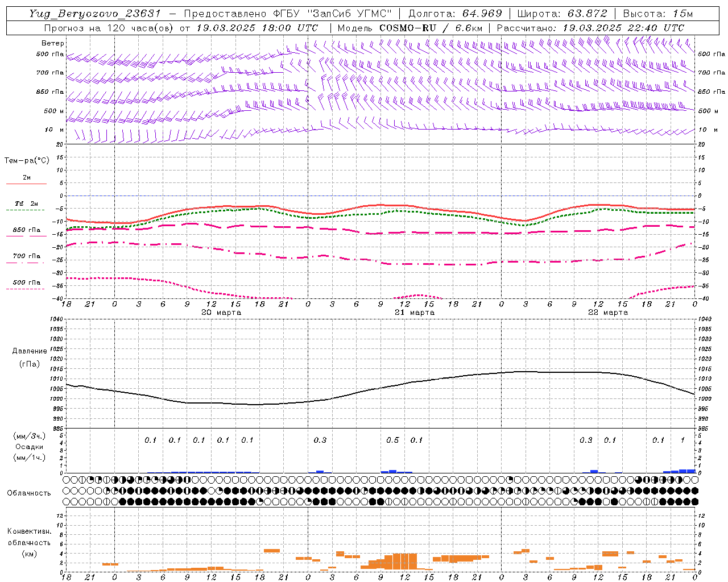Click the 850 гПа legend in the temperature panel
This screenshot has width=728, height=582.
click(x=27, y=230)
